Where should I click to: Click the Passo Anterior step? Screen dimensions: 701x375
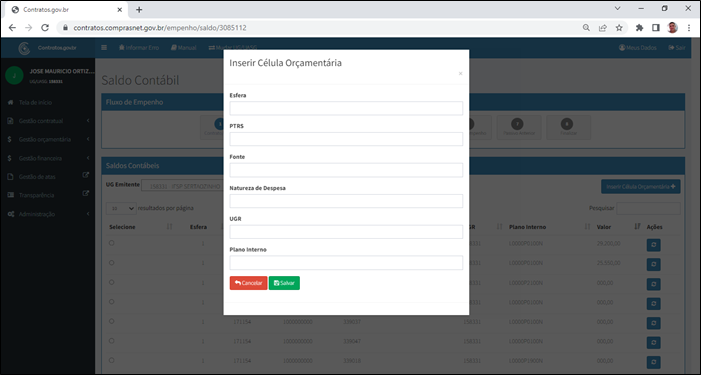click(x=519, y=127)
